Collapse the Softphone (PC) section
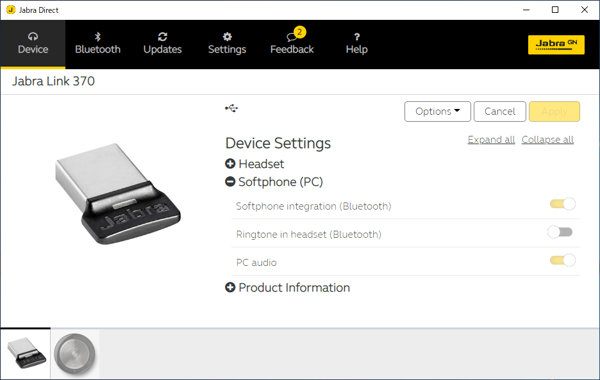This screenshot has width=600, height=380. coord(230,181)
